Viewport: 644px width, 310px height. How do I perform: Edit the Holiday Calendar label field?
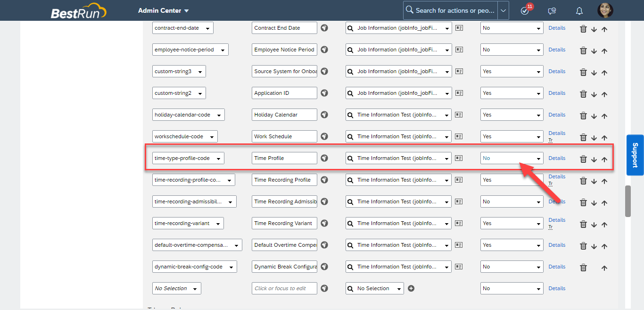(284, 115)
